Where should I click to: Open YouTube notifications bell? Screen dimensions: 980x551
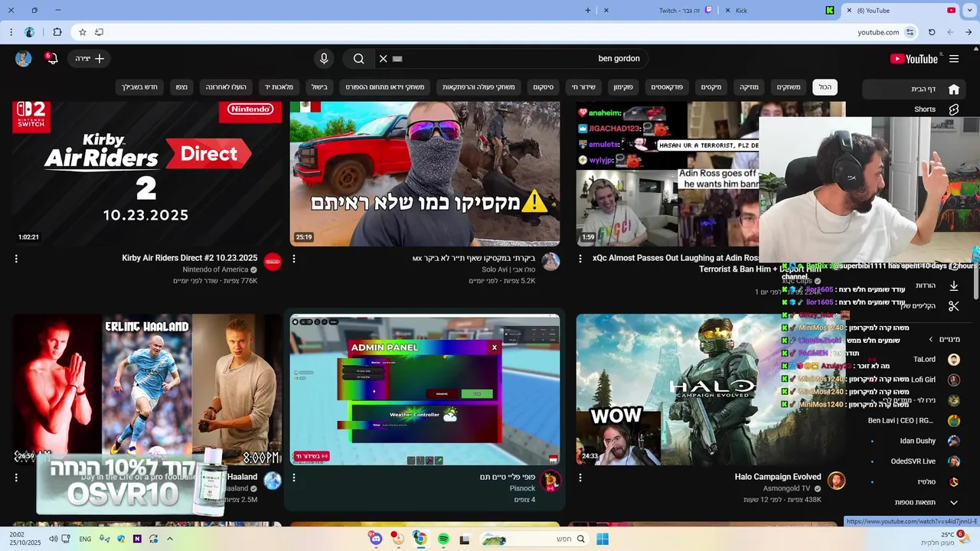tap(52, 59)
